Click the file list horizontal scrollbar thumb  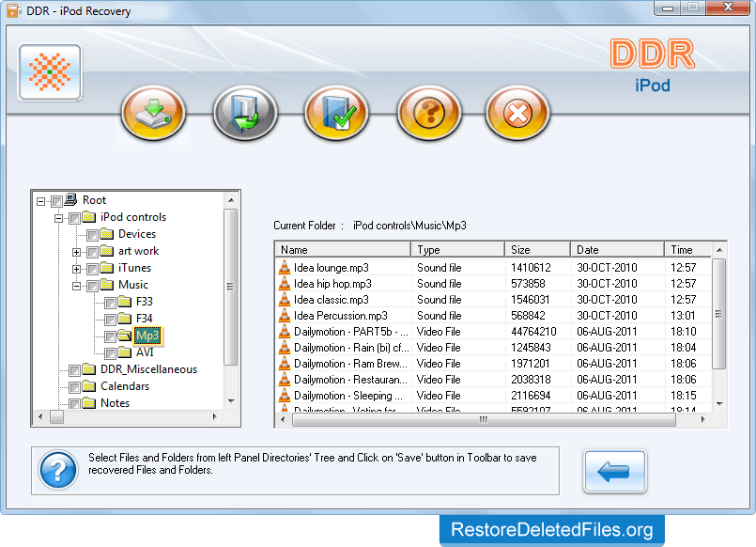(484, 419)
